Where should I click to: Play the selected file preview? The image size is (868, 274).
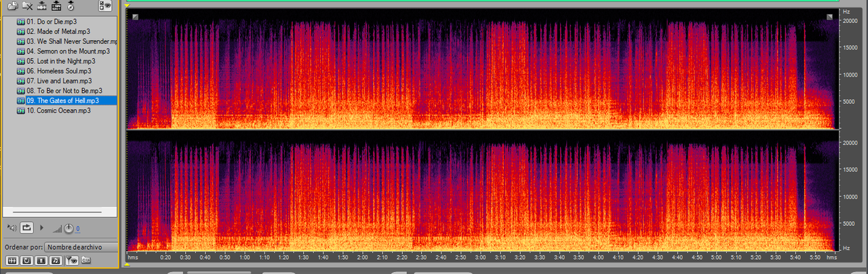(41, 228)
